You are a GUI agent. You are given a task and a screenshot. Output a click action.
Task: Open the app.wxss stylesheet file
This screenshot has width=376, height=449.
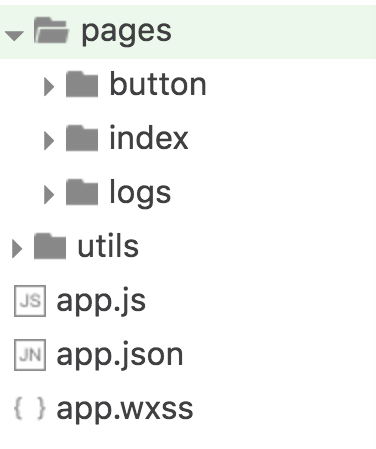click(125, 410)
